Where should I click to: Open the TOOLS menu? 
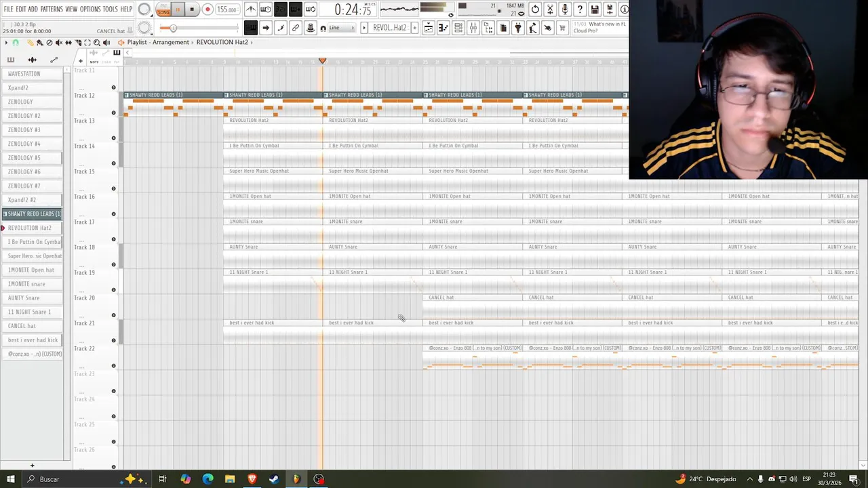click(110, 9)
